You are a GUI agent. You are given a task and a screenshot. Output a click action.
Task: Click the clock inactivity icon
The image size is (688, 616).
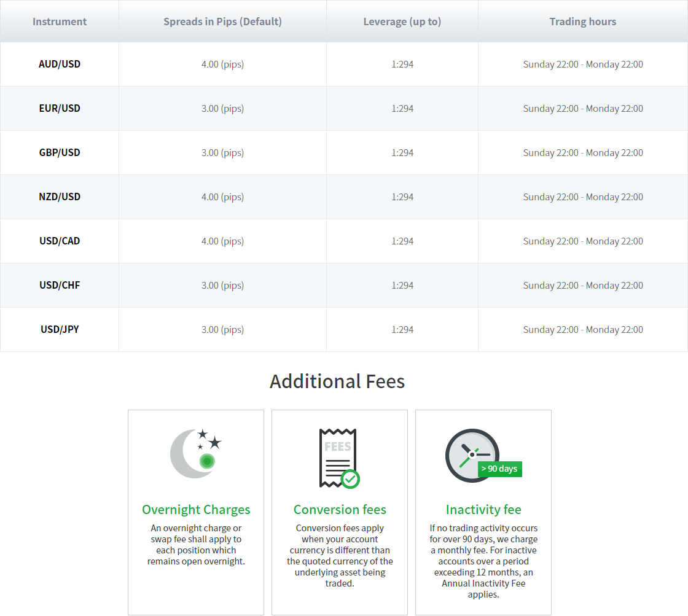pyautogui.click(x=471, y=455)
